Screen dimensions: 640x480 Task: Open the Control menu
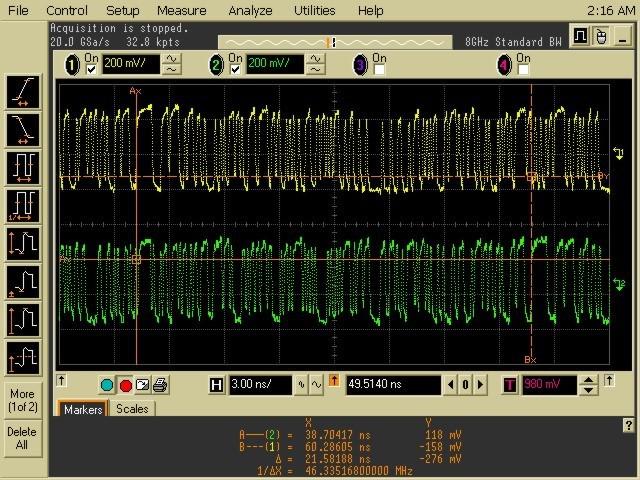tap(67, 10)
